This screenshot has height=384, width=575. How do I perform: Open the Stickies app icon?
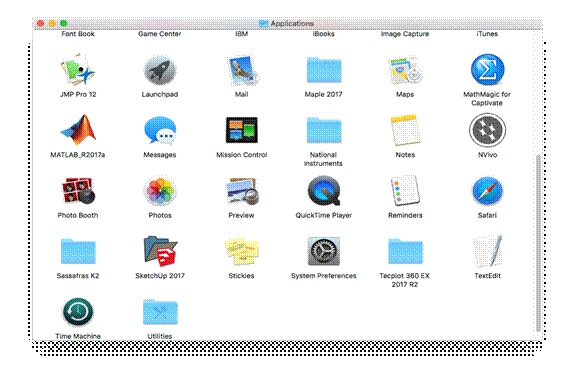pyautogui.click(x=242, y=251)
